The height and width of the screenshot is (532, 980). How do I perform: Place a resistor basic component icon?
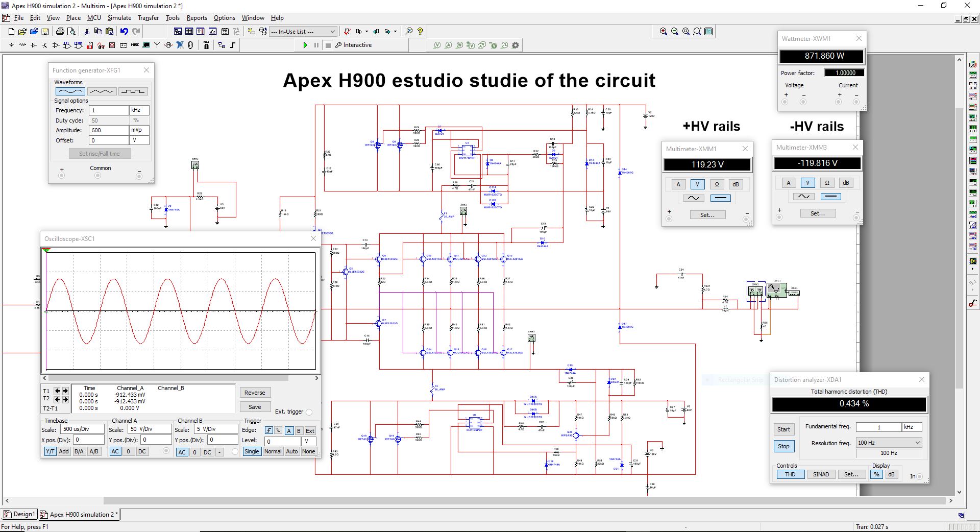click(x=22, y=45)
